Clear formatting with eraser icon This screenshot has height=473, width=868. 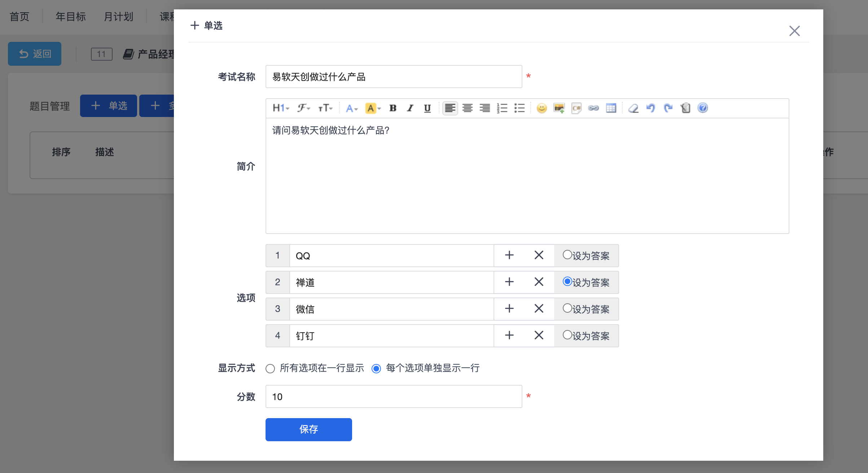click(633, 108)
